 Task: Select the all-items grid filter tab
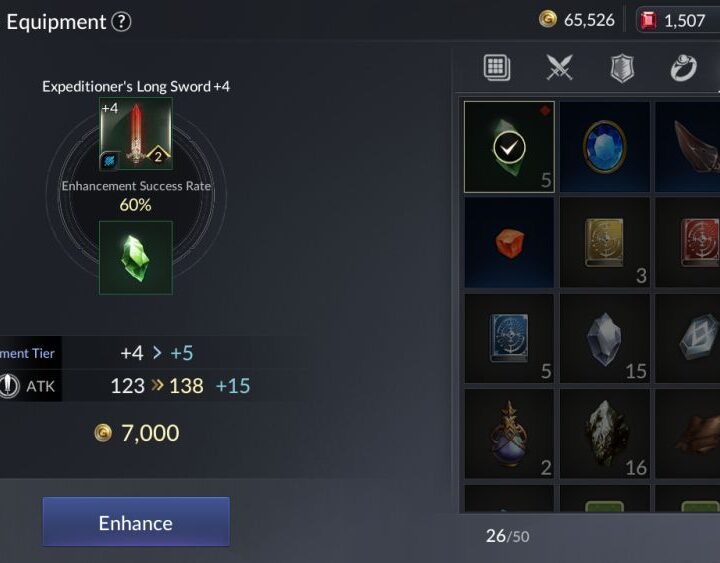point(497,68)
